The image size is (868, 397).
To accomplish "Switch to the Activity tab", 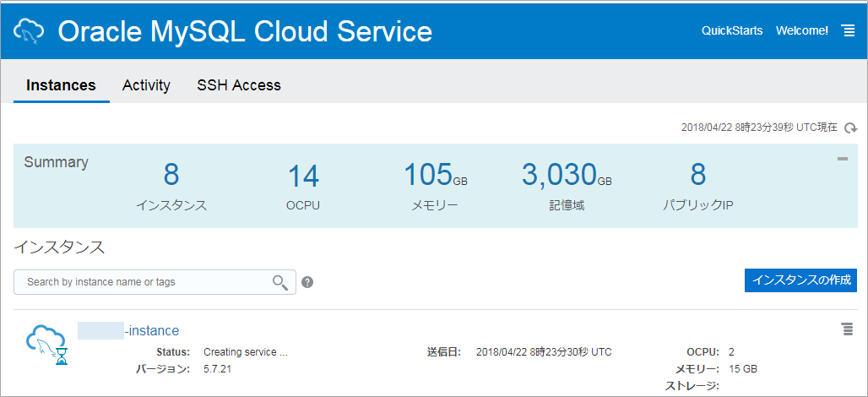I will pyautogui.click(x=146, y=85).
